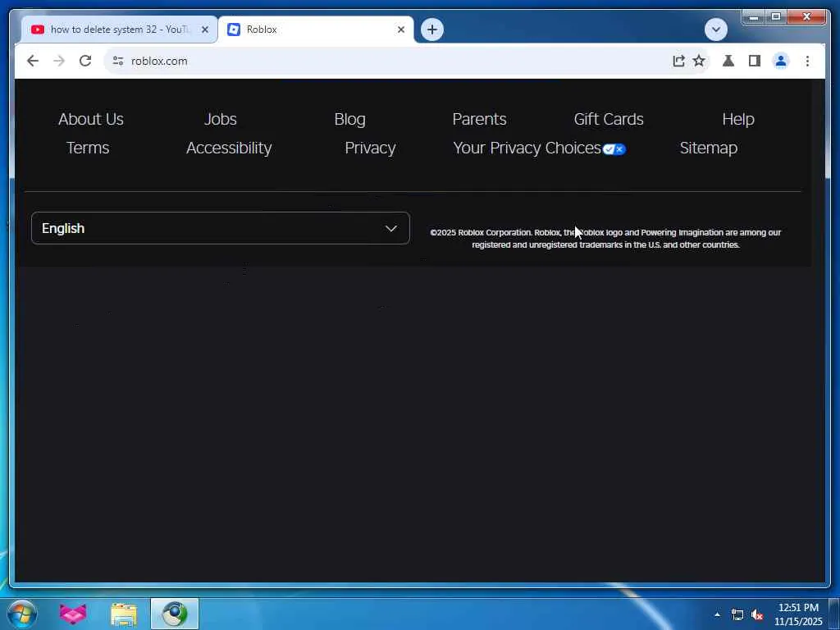This screenshot has height=630, width=840.
Task: Open the About Us link
Action: pyautogui.click(x=90, y=119)
